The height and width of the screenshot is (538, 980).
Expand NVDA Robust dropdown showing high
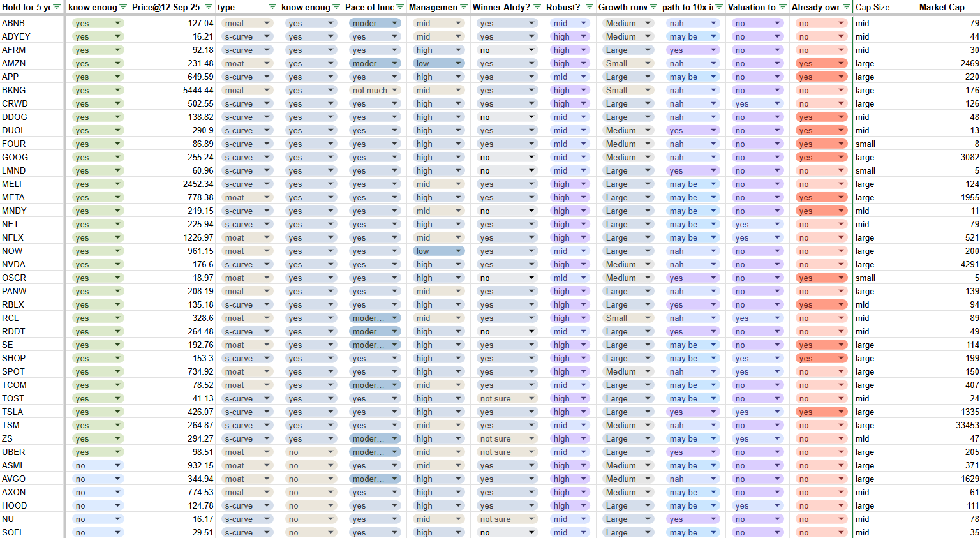pos(583,264)
